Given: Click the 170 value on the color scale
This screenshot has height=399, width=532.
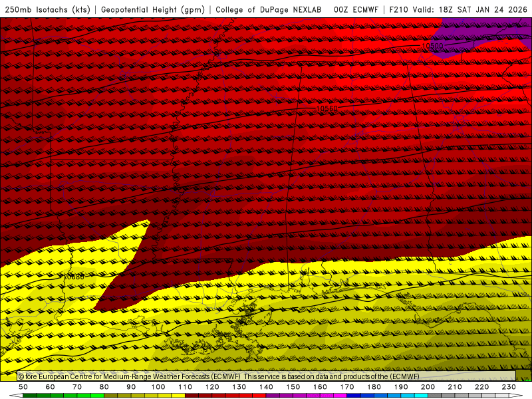Looking at the screenshot, I should pyautogui.click(x=347, y=387).
